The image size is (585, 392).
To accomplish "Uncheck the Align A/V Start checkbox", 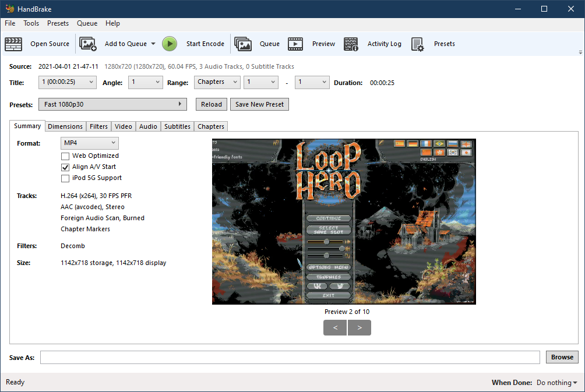I will click(65, 167).
